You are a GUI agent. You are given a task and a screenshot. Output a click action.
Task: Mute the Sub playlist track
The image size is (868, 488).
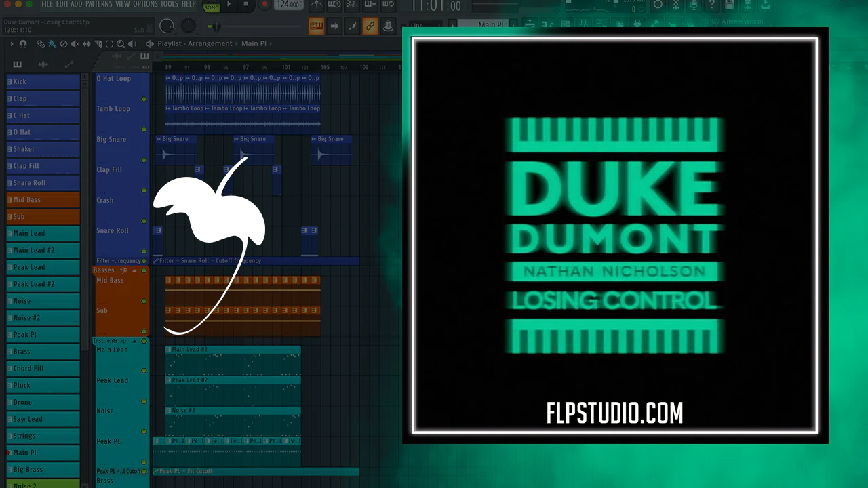click(144, 331)
